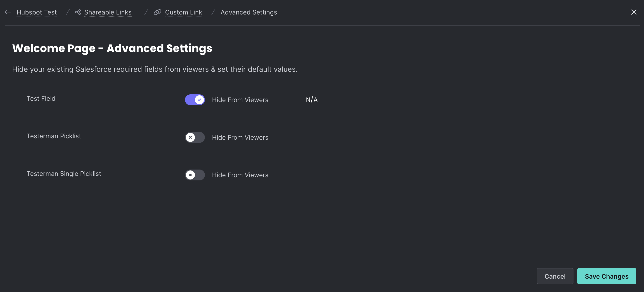Screen dimensions: 644x292
Task: Click the Custom Link chain icon
Action: [x=157, y=12]
